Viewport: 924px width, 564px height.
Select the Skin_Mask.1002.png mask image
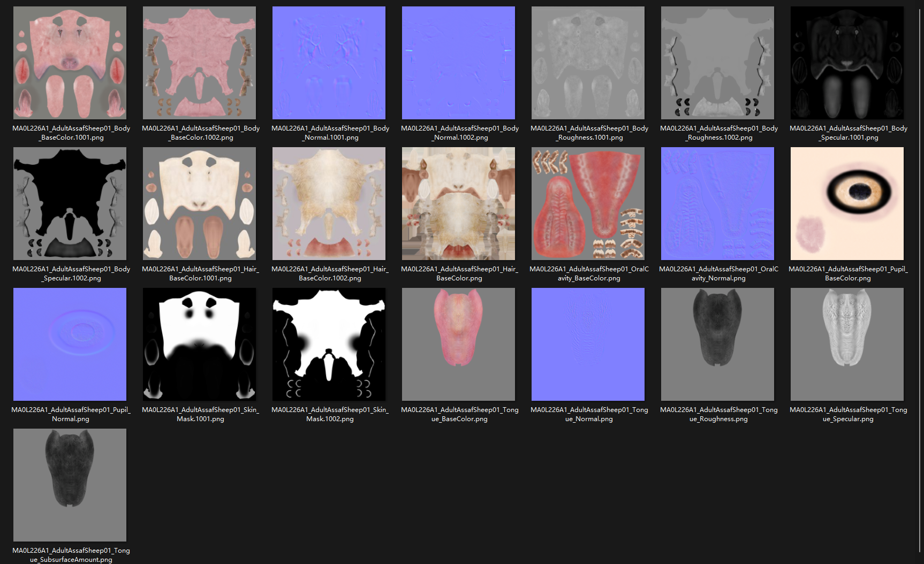pyautogui.click(x=329, y=344)
